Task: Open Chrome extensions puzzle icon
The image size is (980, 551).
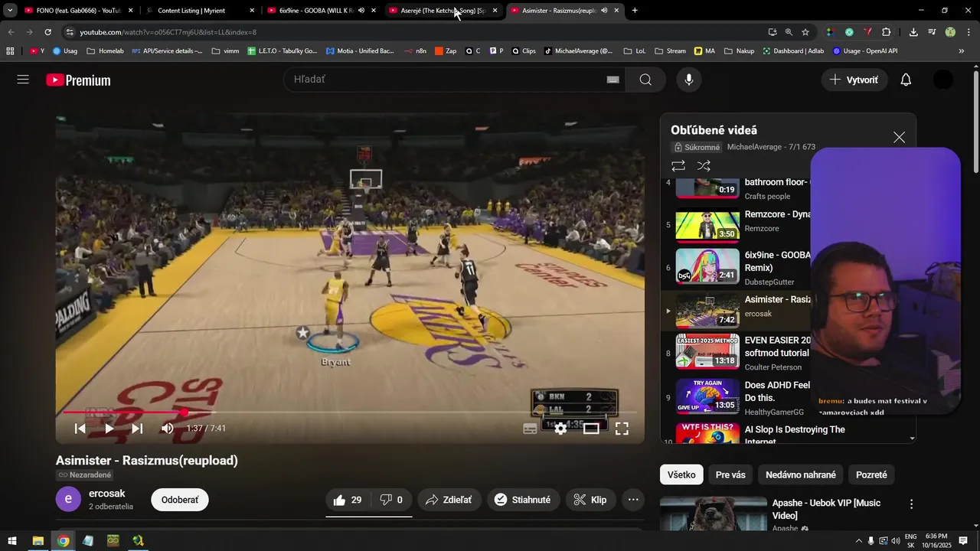Action: (887, 32)
